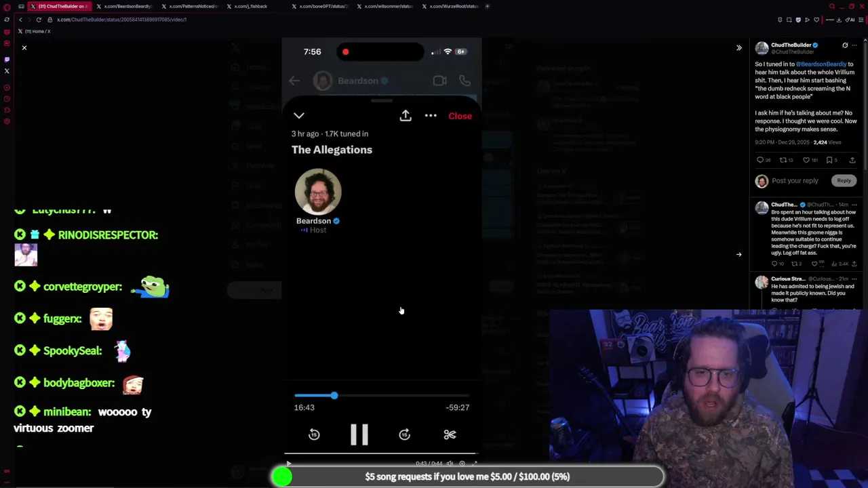Viewport: 868px width, 488px height.
Task: Switch to the x.com/j_fishback tab
Action: pos(255,6)
